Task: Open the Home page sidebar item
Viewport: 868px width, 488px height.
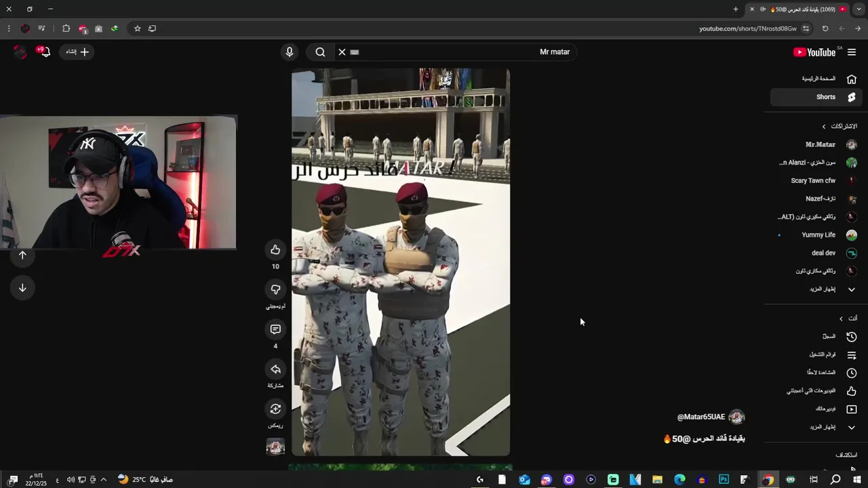Action: [816, 79]
